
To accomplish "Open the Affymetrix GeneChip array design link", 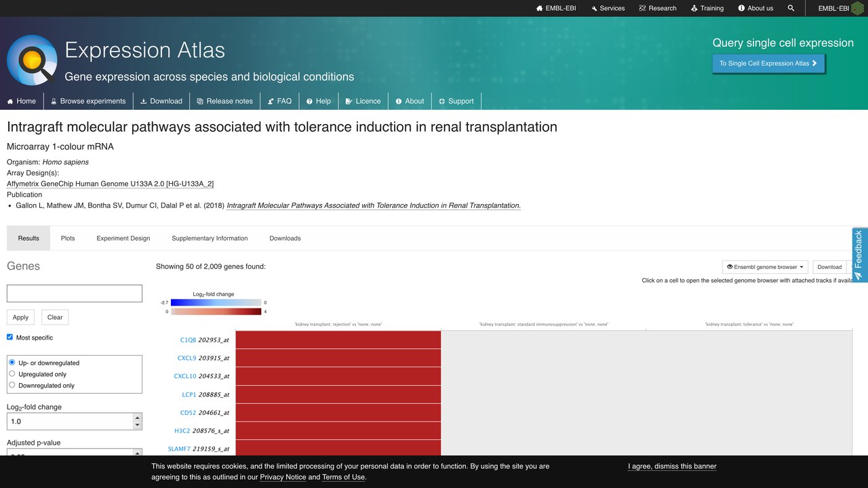I will 111,184.
